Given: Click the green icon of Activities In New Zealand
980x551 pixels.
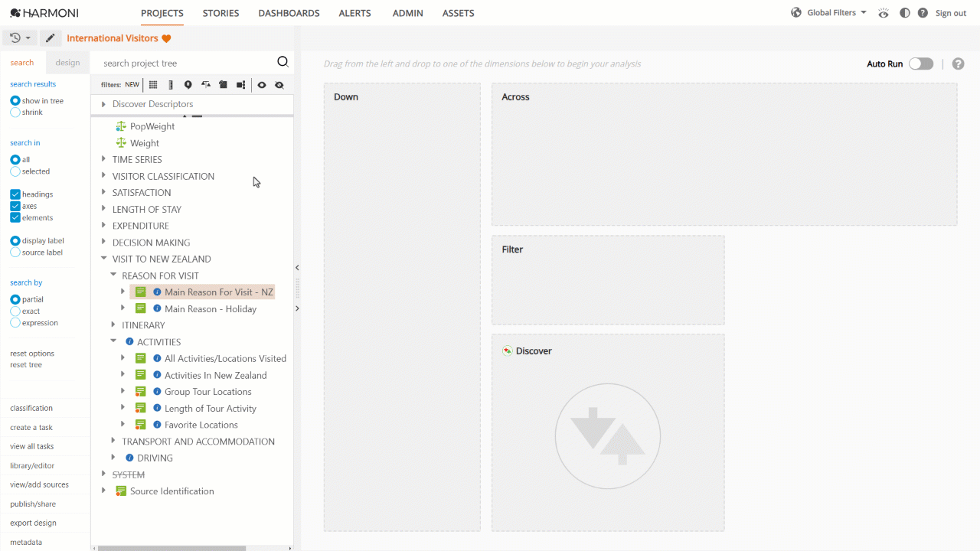Looking at the screenshot, I should coord(141,375).
